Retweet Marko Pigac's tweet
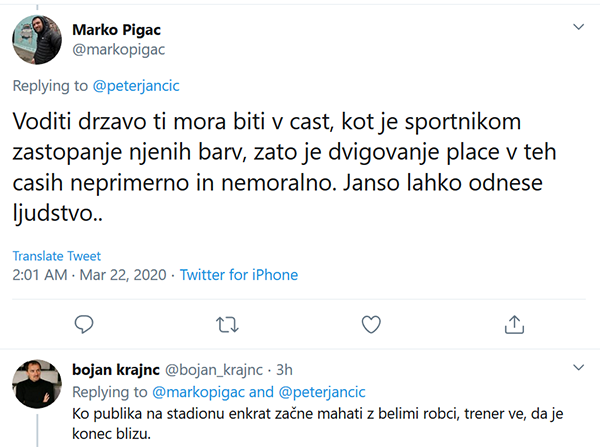Screen dimensions: 600x447 228,323
